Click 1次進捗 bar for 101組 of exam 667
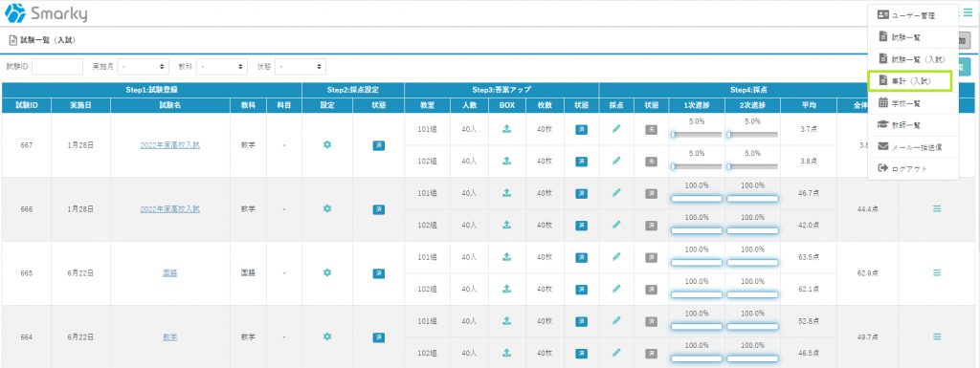The height and width of the screenshot is (368, 980). pyautogui.click(x=697, y=134)
